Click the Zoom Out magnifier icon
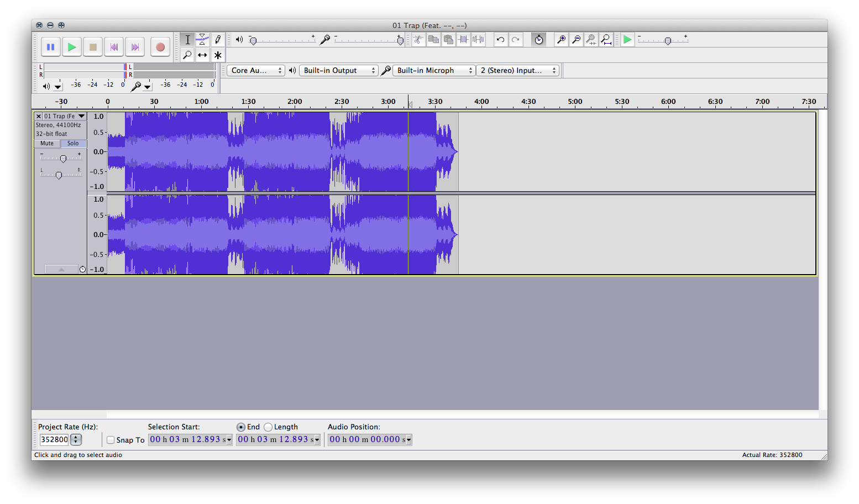The height and width of the screenshot is (504, 859). [x=576, y=40]
